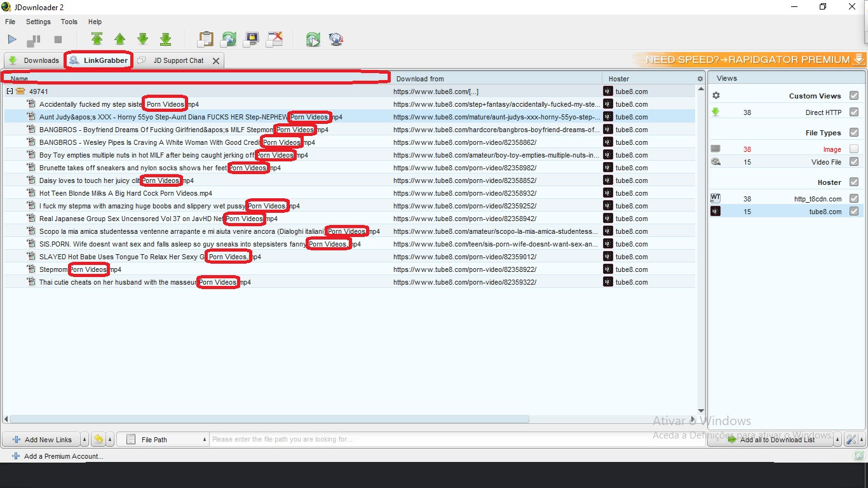The image size is (868, 488).
Task: Open the wrench settings icon at bottom right
Action: point(851,440)
